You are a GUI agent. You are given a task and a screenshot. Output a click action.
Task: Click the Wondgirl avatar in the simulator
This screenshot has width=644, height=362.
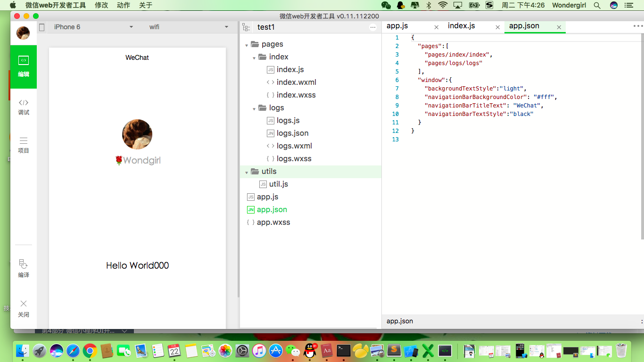pyautogui.click(x=137, y=134)
